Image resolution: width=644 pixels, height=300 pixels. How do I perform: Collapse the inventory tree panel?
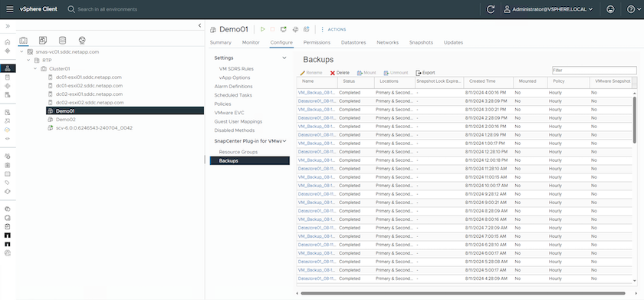pyautogui.click(x=199, y=25)
